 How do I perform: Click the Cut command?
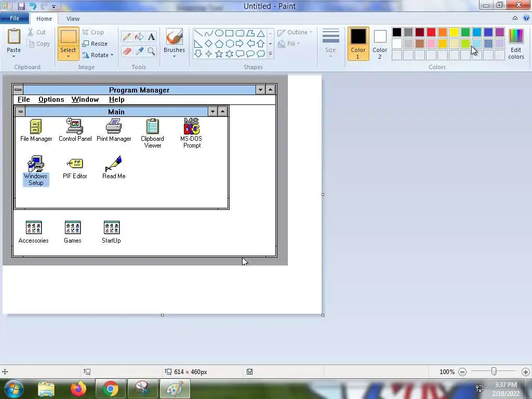click(37, 32)
